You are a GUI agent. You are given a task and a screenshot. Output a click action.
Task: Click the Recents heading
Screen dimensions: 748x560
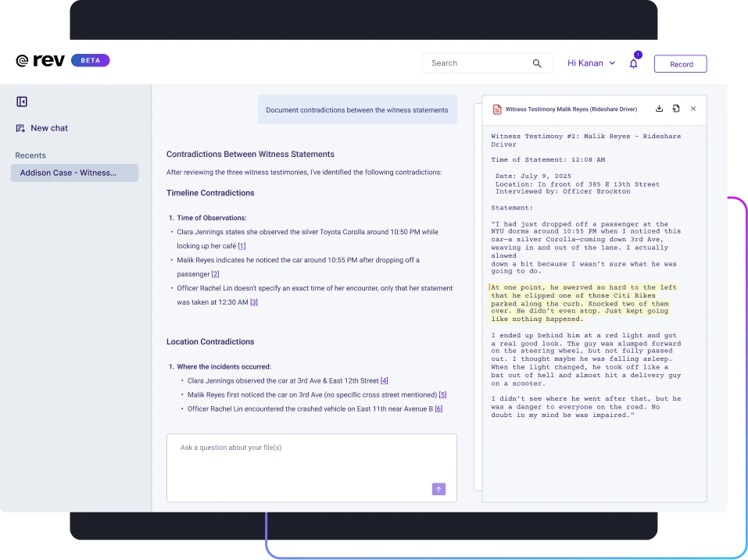click(x=30, y=155)
